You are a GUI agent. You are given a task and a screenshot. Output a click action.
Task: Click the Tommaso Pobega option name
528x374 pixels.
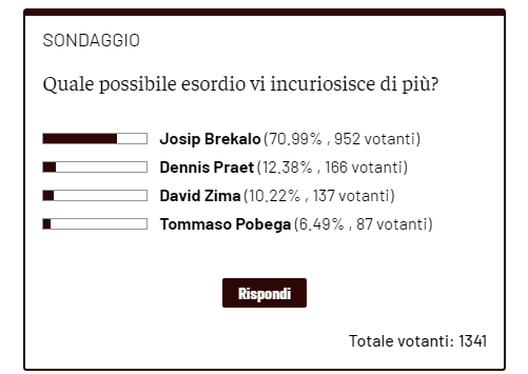[x=225, y=224]
